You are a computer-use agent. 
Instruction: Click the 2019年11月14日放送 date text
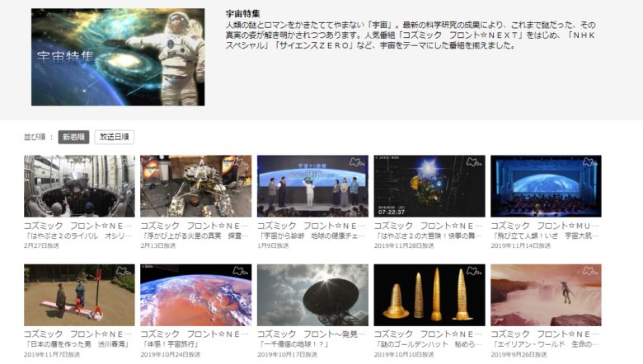pyautogui.click(x=520, y=245)
